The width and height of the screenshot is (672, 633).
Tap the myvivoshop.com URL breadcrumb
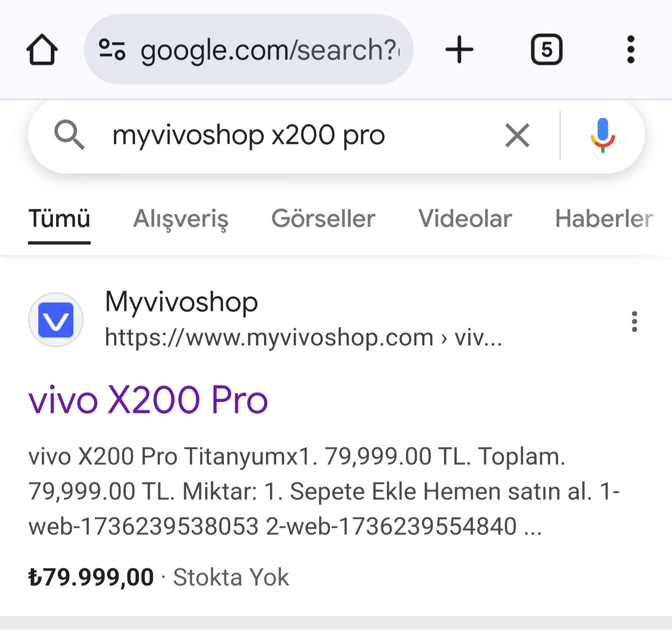303,337
